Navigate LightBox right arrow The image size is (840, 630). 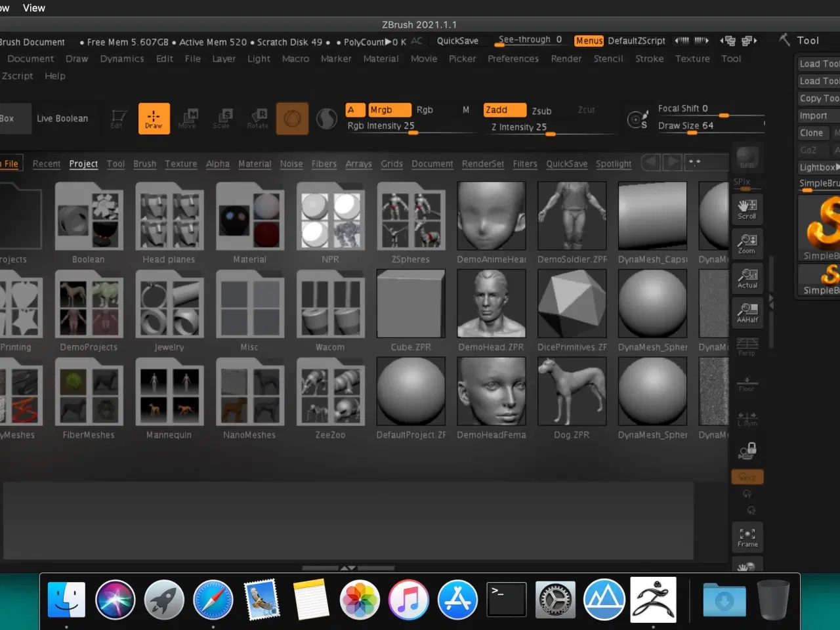pos(672,162)
